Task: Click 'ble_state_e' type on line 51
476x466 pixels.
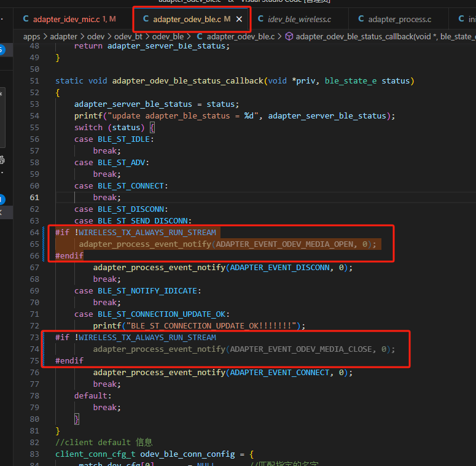Action: coord(351,81)
